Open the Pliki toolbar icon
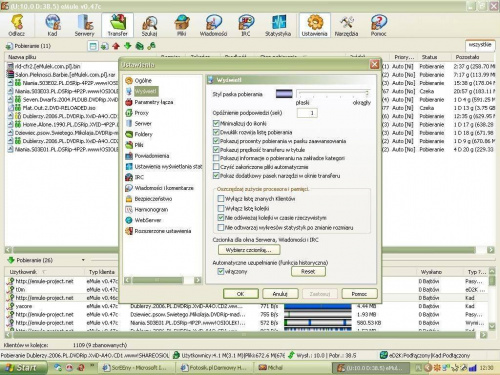Screen dimensions: 500x375 tap(182, 25)
